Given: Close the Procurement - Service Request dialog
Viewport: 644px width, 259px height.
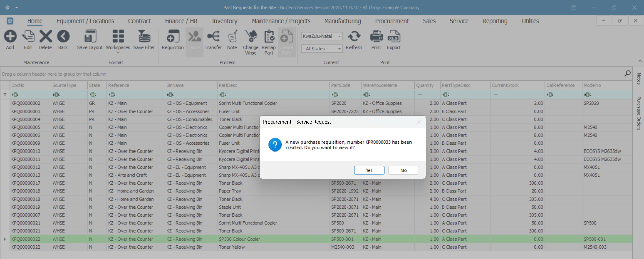Looking at the screenshot, I should coord(419,122).
